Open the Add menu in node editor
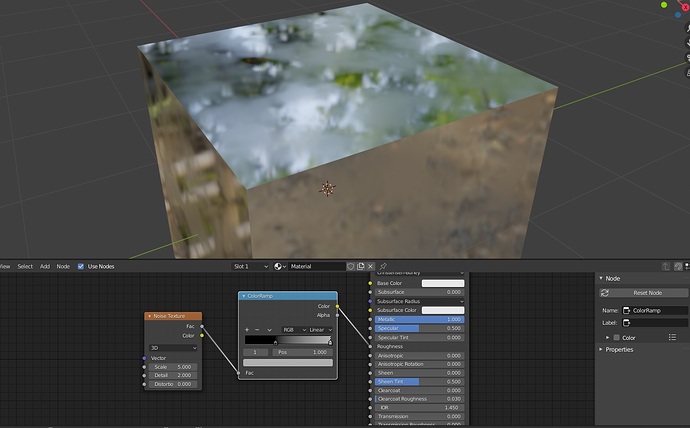This screenshot has width=690, height=428. pyautogui.click(x=45, y=267)
